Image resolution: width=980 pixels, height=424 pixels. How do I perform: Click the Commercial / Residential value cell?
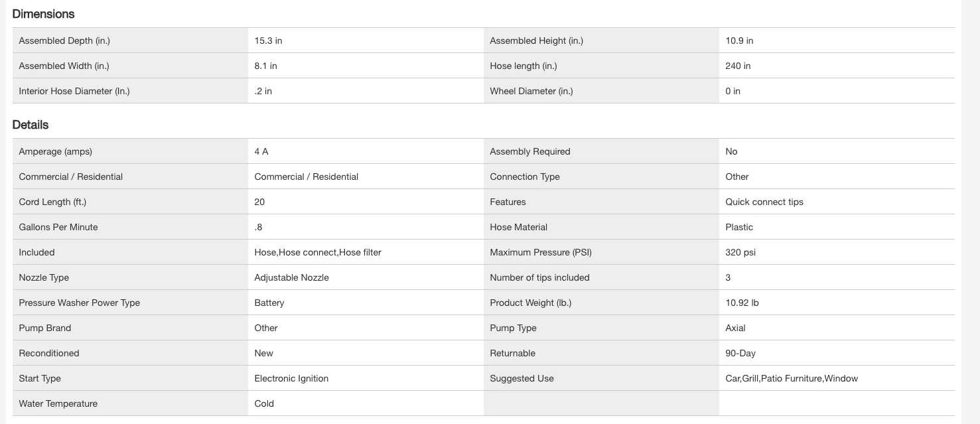click(306, 177)
